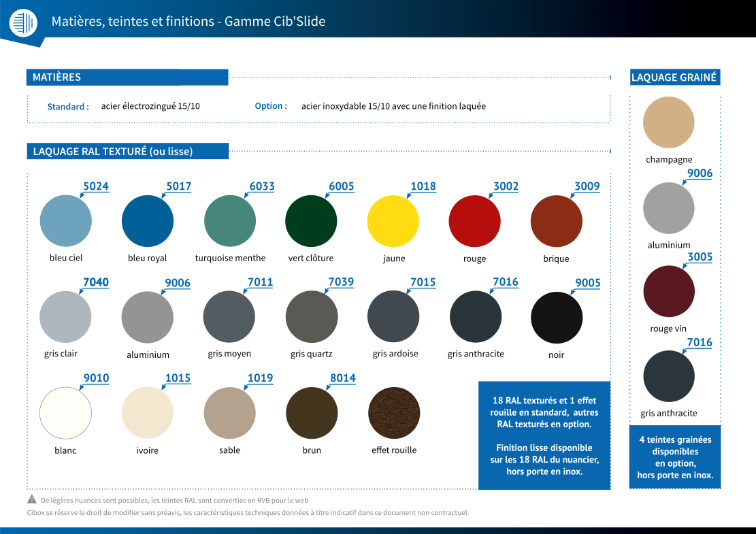
Task: Click 'acier électrozingué 15/10' text
Action: pyautogui.click(x=150, y=106)
